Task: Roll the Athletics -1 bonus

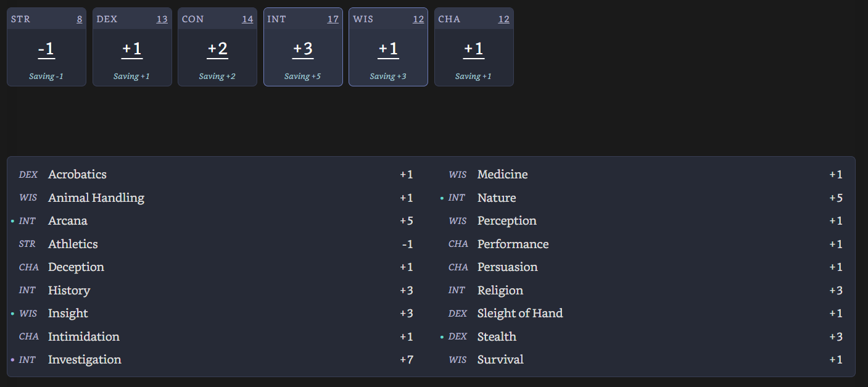Action: 407,244
